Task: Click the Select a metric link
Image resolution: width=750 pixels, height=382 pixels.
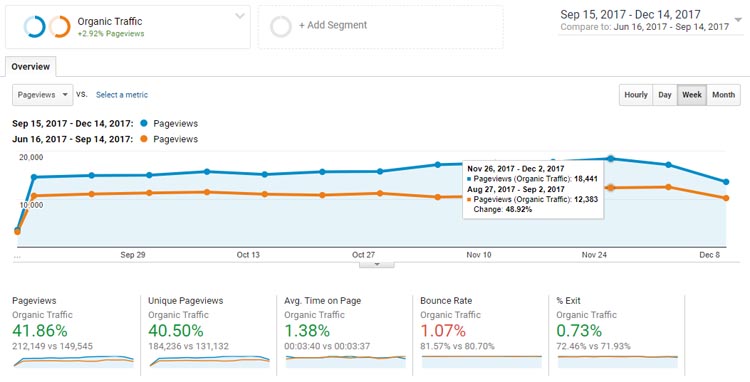Action: [122, 95]
